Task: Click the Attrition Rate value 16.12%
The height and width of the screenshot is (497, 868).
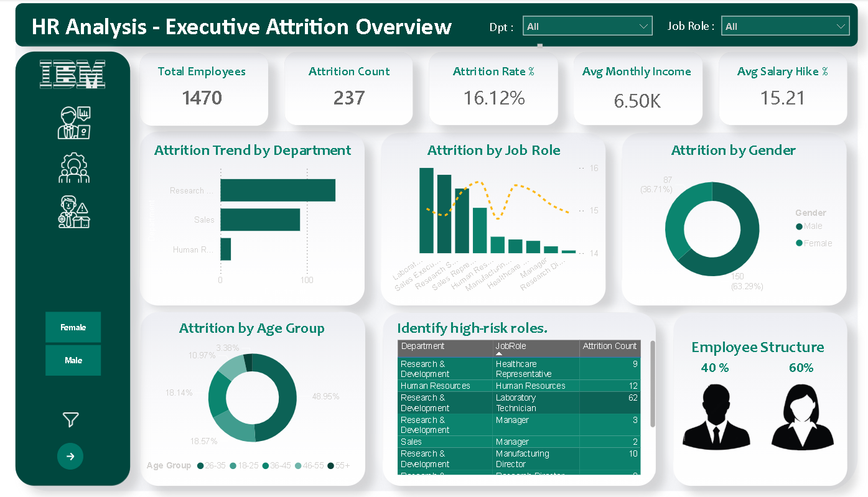Action: [x=494, y=98]
